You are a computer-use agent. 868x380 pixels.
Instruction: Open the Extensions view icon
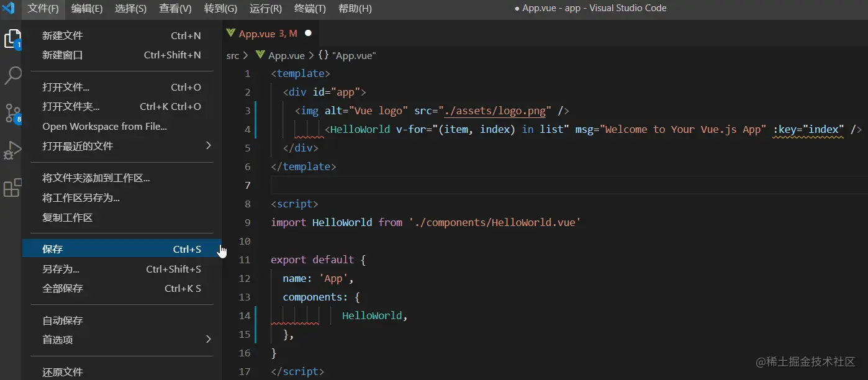coord(12,188)
